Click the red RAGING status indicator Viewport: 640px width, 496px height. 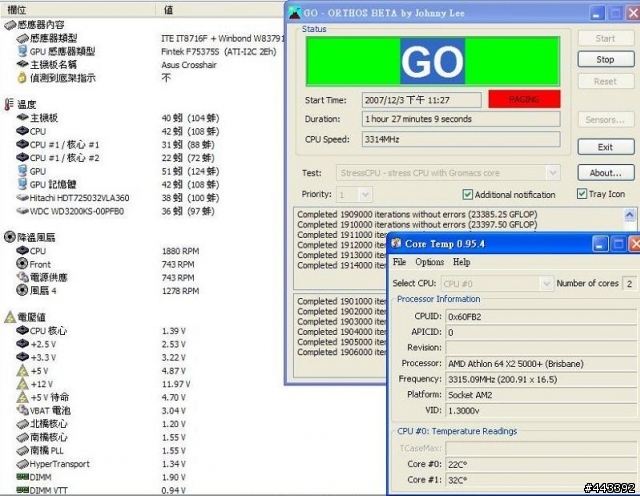tap(524, 99)
